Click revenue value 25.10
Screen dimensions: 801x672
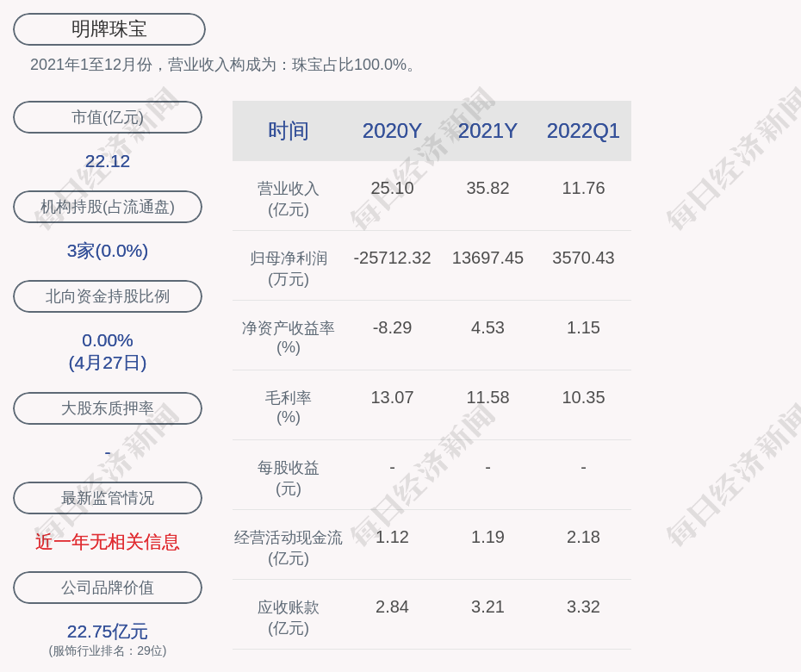click(392, 188)
